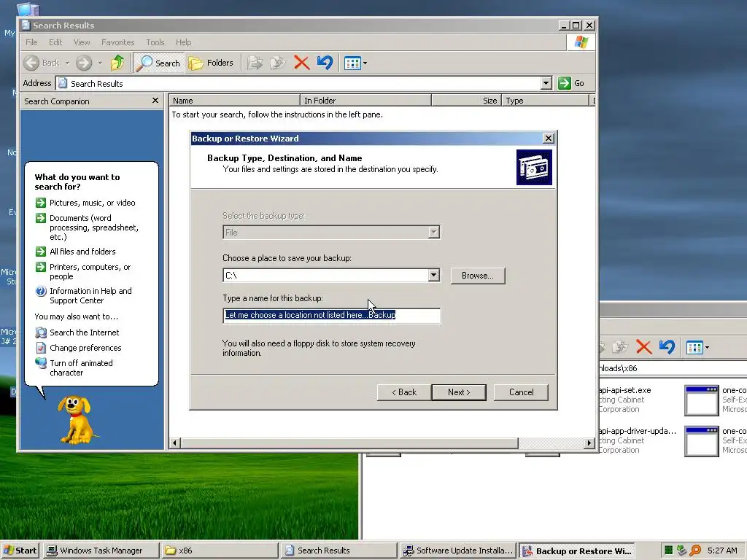
Task: Click Undo icon in x86 window
Action: (667, 347)
